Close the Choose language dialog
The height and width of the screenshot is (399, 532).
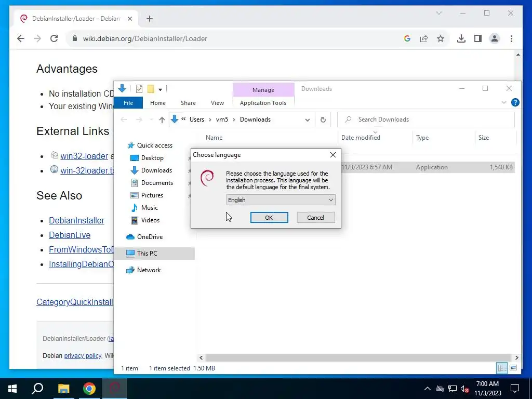point(333,155)
